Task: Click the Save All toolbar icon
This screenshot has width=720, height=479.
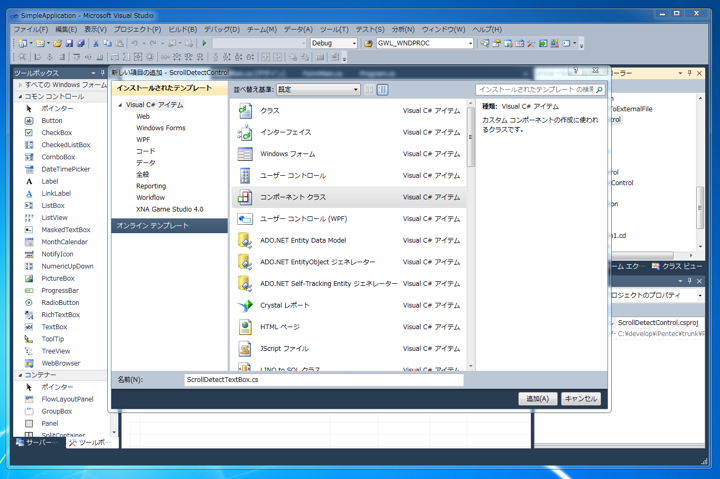Action: coord(80,43)
